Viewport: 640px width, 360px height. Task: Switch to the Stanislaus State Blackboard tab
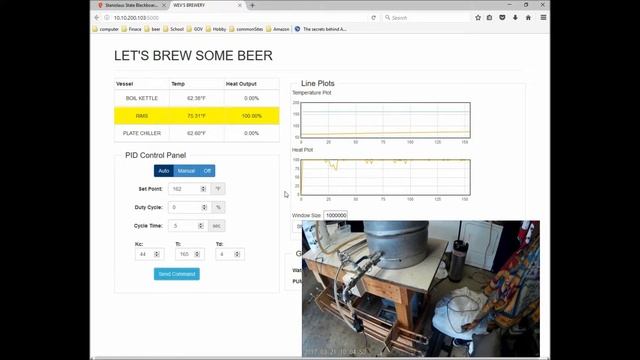pos(131,5)
